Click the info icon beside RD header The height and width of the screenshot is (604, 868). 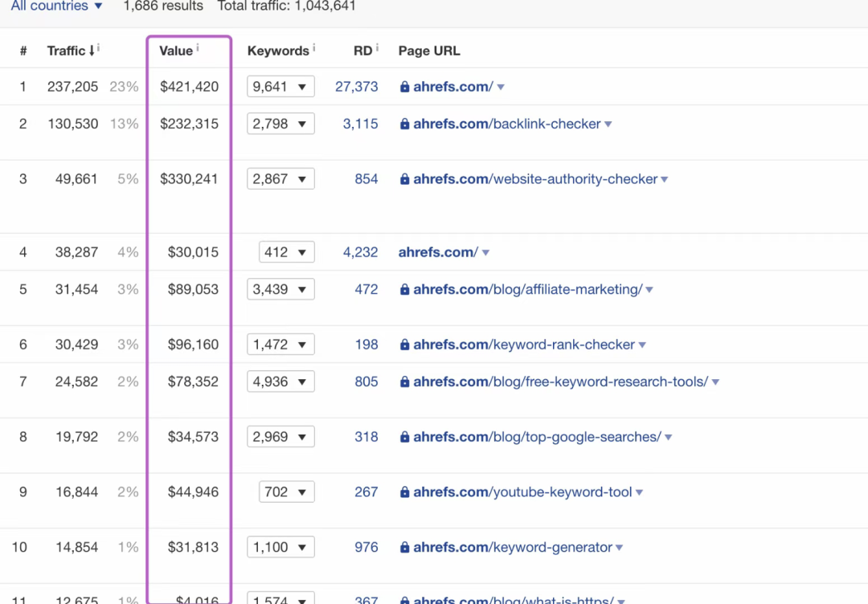click(377, 48)
